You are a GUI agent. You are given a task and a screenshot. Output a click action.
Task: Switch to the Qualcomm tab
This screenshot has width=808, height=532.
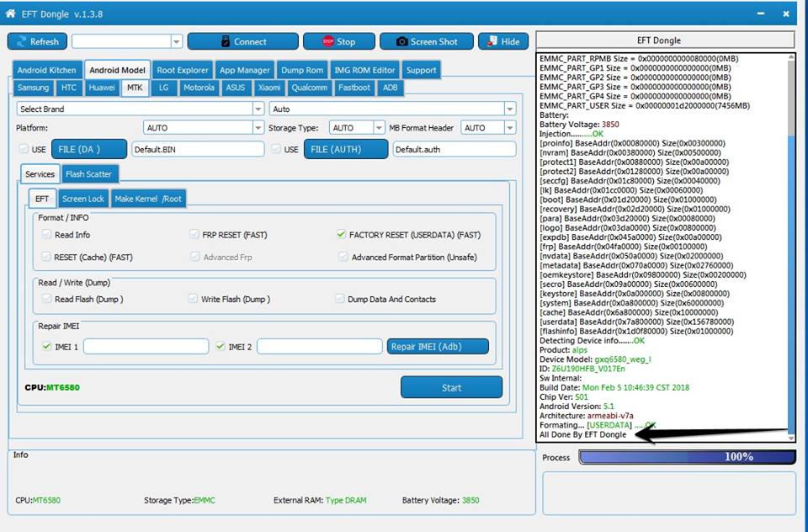point(309,88)
